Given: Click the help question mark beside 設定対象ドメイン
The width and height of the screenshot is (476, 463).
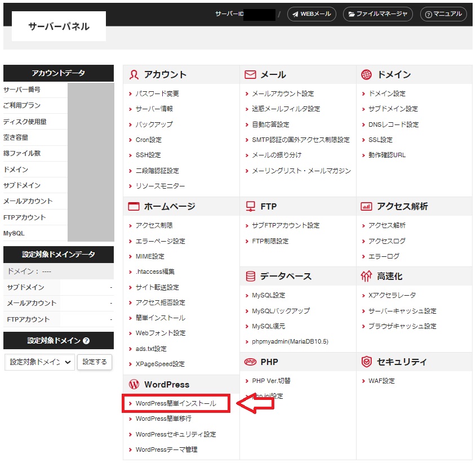Looking at the screenshot, I should 86,341.
